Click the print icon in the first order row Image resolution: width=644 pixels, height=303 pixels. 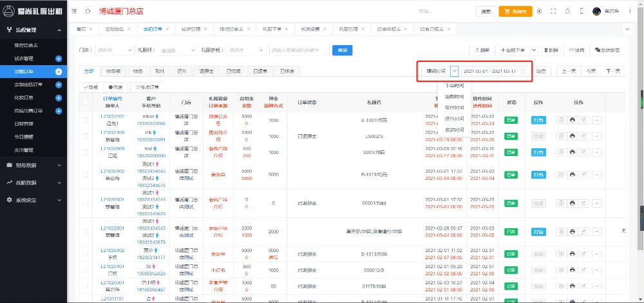(573, 120)
